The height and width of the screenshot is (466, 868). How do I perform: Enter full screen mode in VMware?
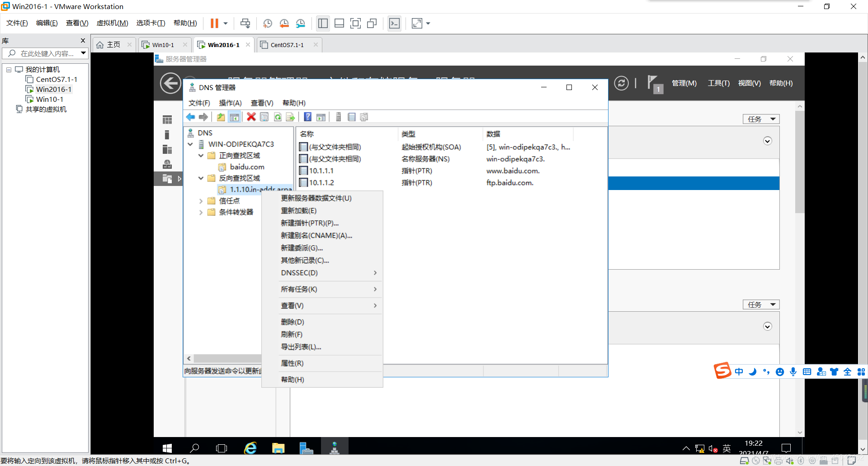click(x=356, y=23)
